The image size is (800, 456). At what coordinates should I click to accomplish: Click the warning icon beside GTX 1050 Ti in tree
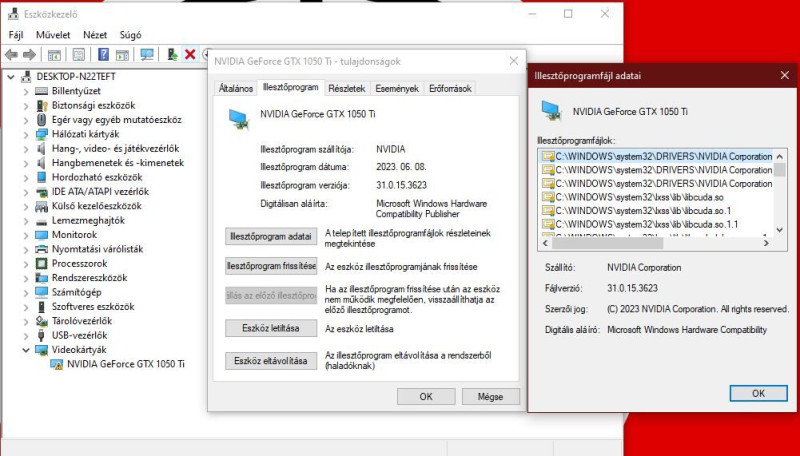57,364
